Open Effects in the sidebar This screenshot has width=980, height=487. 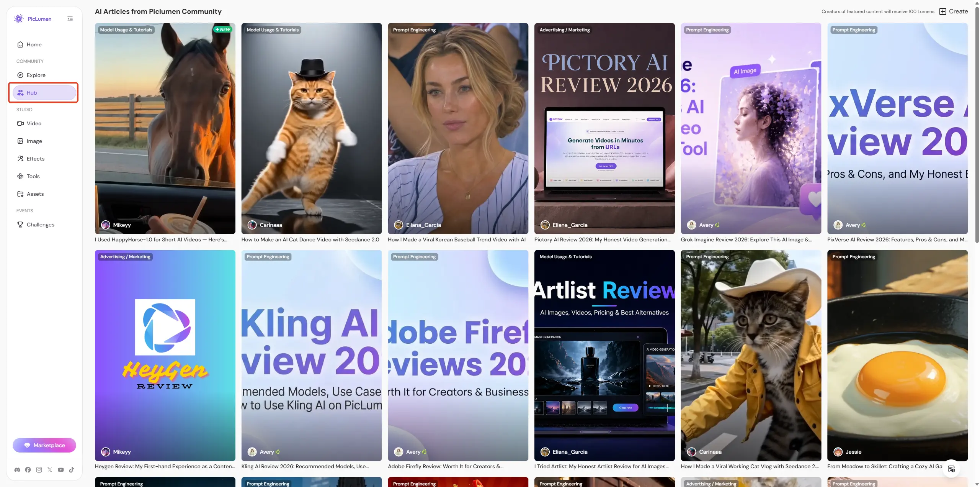(x=44, y=159)
